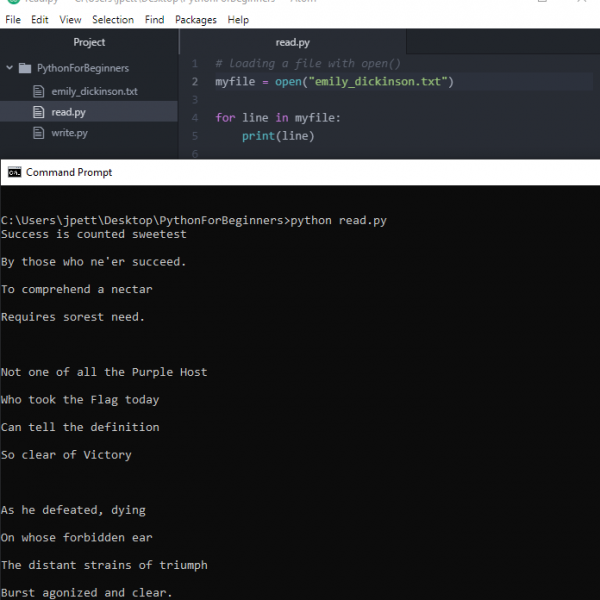The width and height of the screenshot is (600, 600).
Task: Click the PythonForBeginners folder icon
Action: pos(25,68)
